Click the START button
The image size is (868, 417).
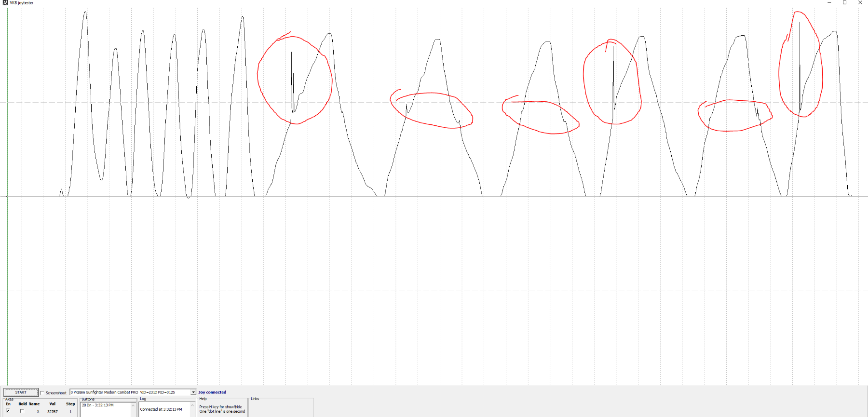tap(21, 392)
